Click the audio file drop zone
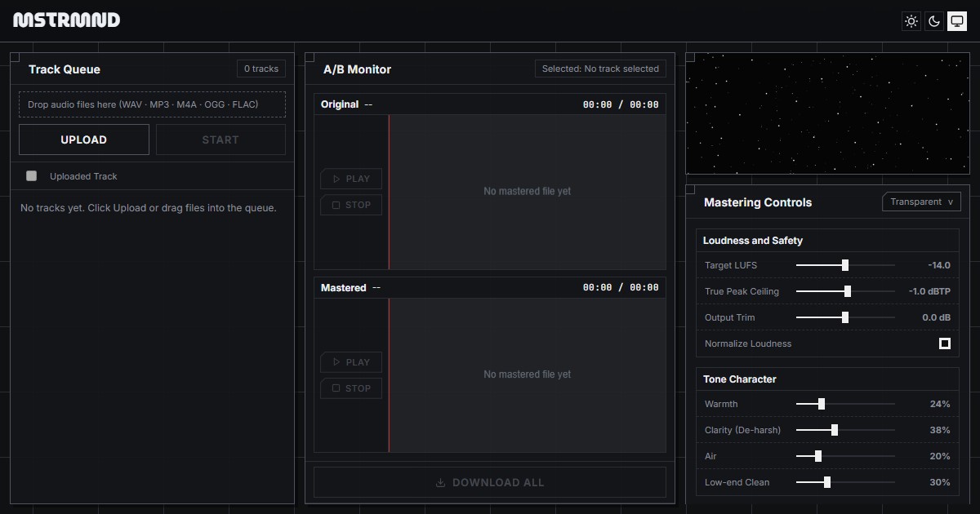 (152, 104)
